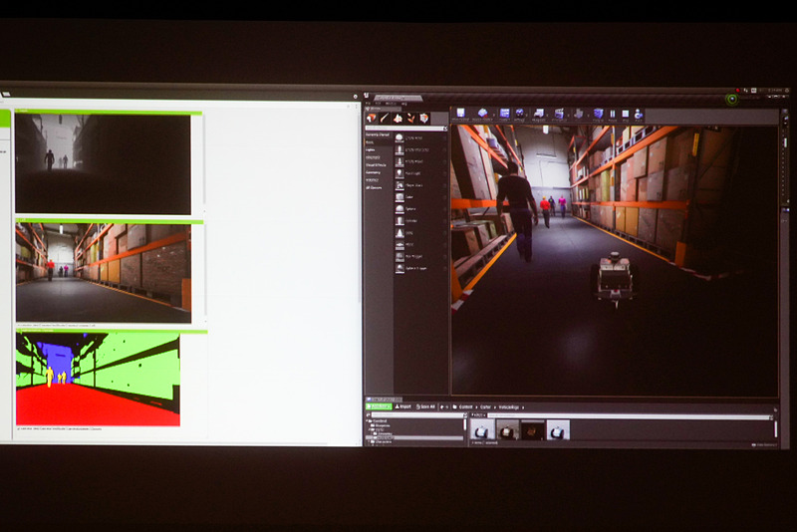Open the Filters dropdown in Content Browser
This screenshot has width=797, height=532.
[x=478, y=415]
